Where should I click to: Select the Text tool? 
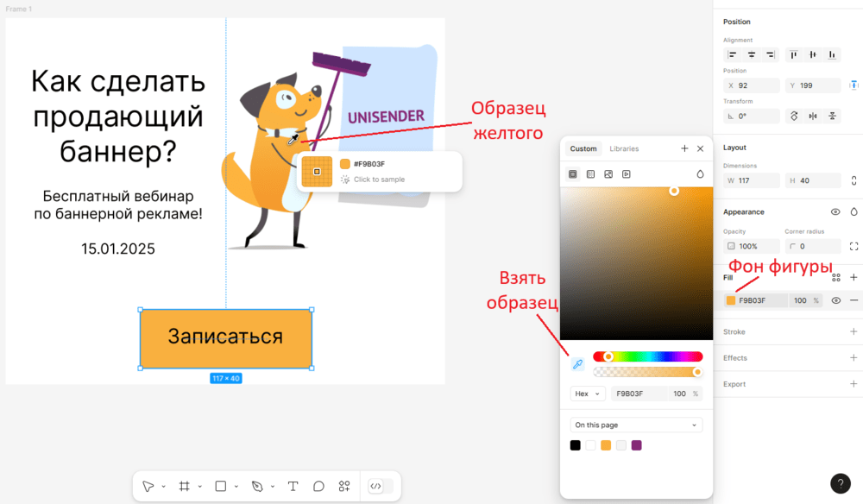point(293,487)
